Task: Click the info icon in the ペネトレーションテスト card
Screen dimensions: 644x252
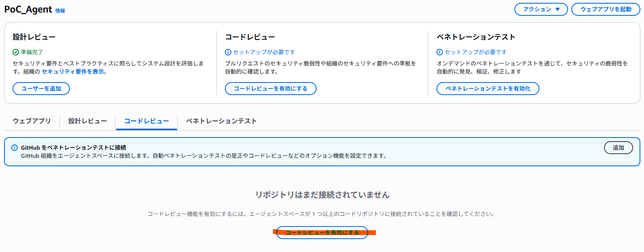Action: coord(440,52)
